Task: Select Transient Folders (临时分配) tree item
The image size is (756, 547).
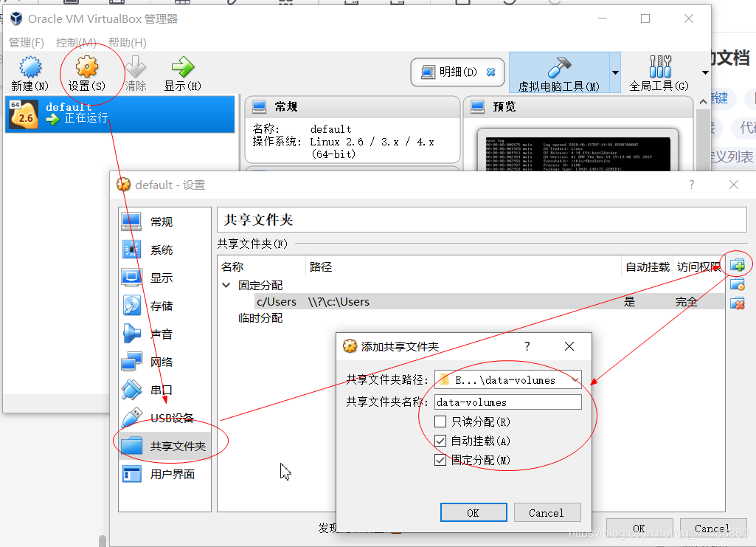Action: click(x=260, y=318)
